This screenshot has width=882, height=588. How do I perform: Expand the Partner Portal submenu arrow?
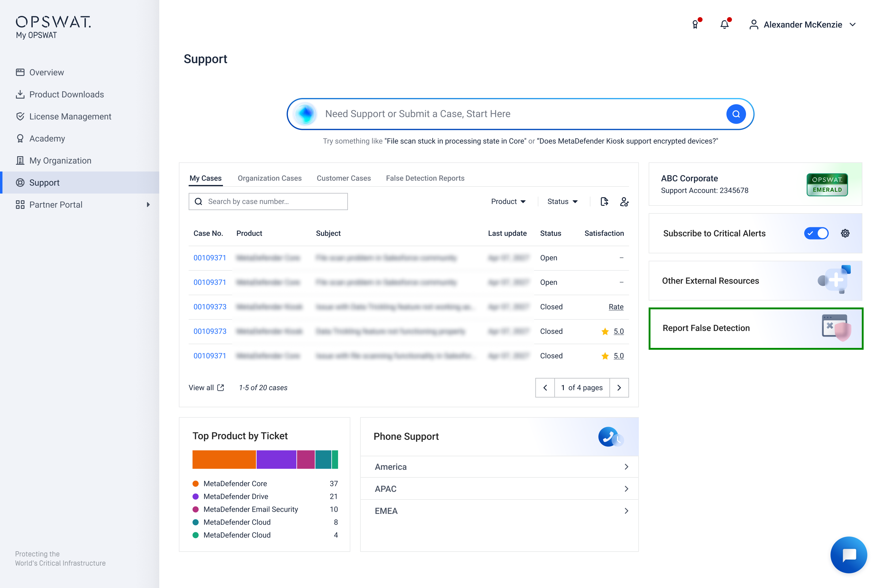148,205
